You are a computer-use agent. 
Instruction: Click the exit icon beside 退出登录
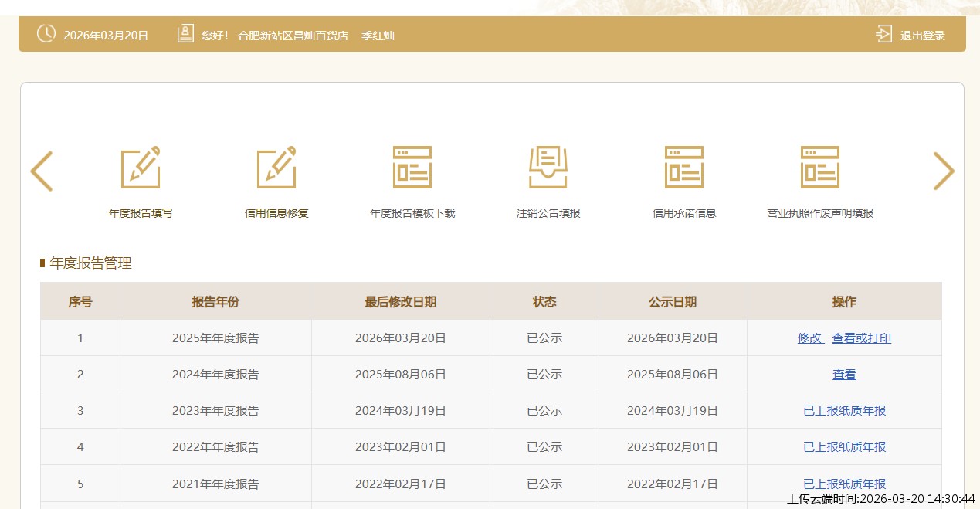coord(883,34)
